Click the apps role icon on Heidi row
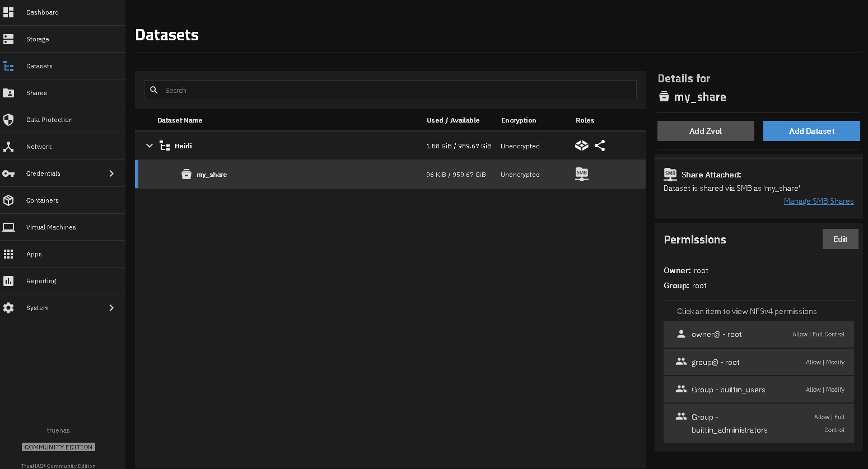Viewport: 868px width, 469px height. coord(582,146)
